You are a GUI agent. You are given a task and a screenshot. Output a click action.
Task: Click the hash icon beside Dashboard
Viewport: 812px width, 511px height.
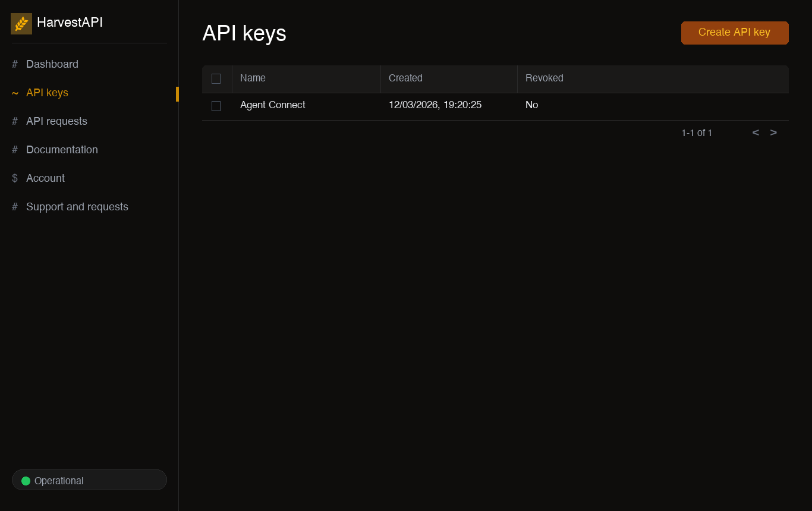tap(15, 64)
